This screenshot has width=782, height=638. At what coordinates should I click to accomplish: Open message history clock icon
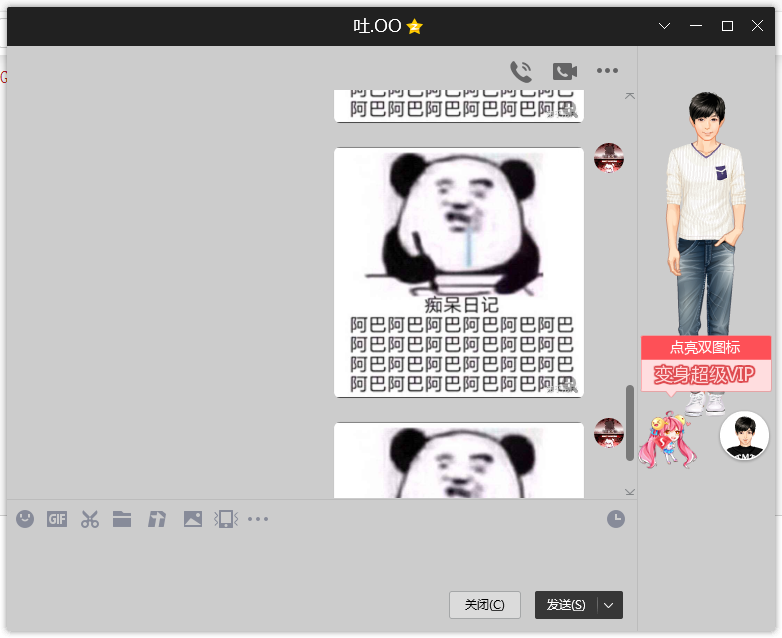(616, 519)
